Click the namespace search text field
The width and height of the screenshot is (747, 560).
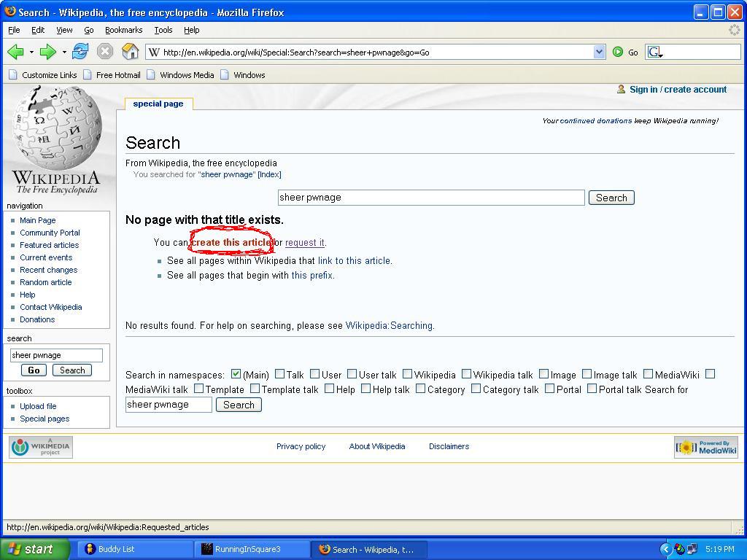[x=169, y=405]
